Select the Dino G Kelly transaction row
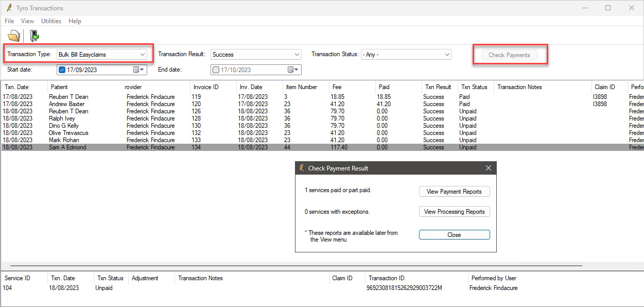Image resolution: width=644 pixels, height=307 pixels. coord(322,126)
